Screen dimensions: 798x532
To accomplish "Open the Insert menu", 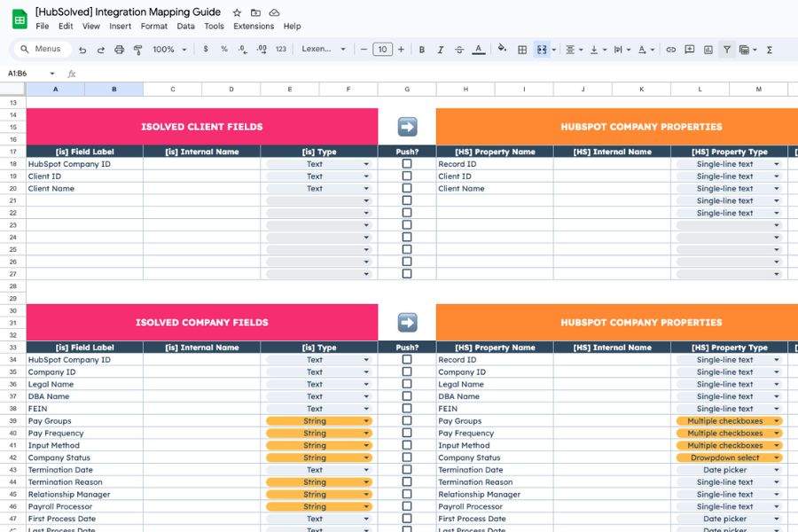I will pos(120,26).
